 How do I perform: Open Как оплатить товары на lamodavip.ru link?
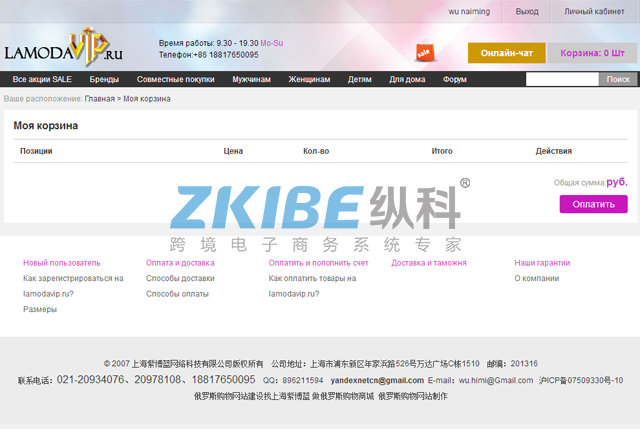pos(312,286)
